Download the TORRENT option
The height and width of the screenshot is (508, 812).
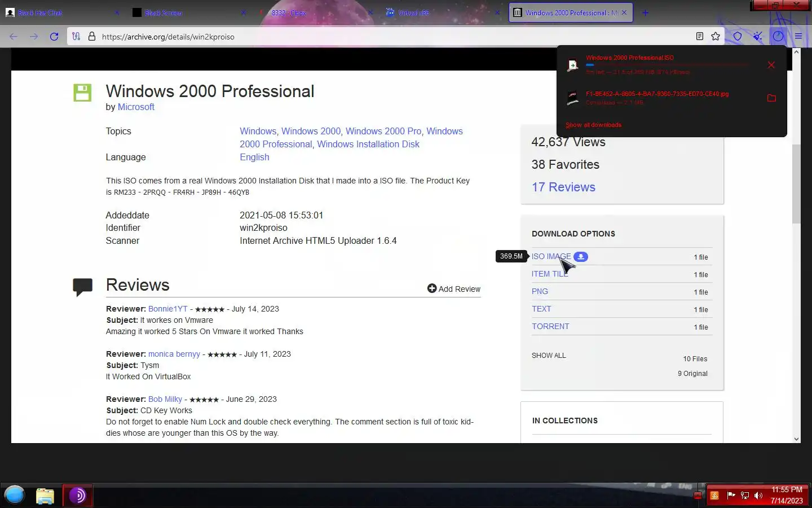[550, 326]
